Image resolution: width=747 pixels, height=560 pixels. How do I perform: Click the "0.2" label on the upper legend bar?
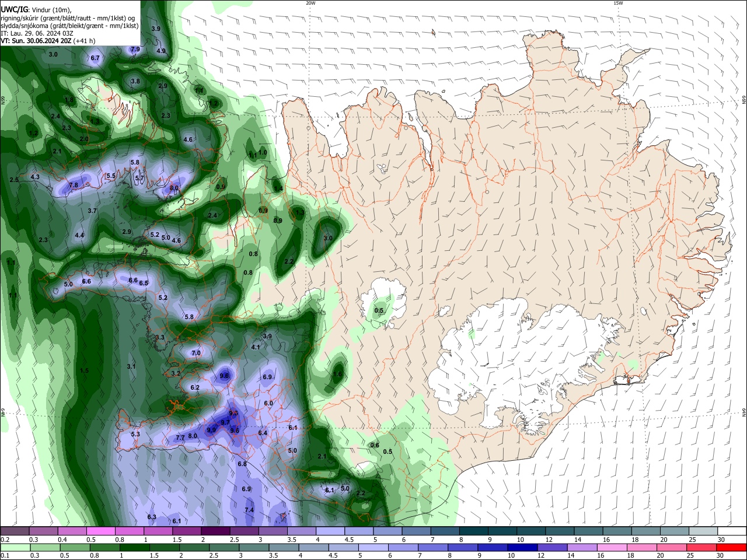[5, 540]
